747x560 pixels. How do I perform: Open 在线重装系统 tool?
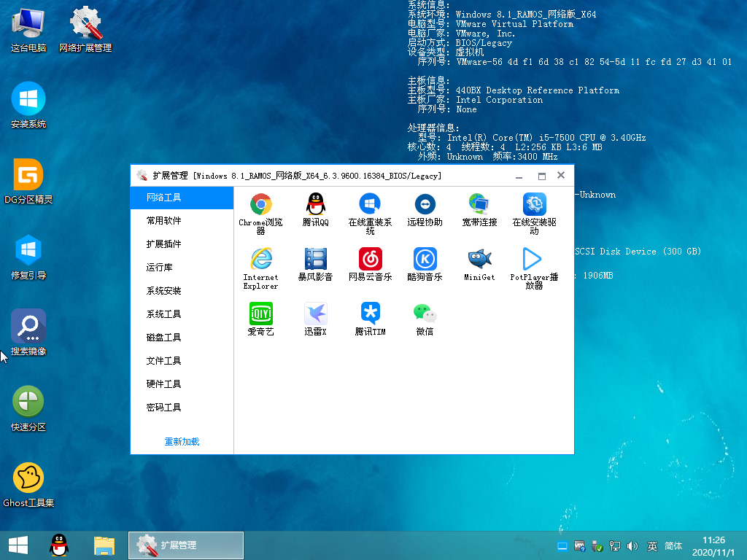tap(370, 214)
